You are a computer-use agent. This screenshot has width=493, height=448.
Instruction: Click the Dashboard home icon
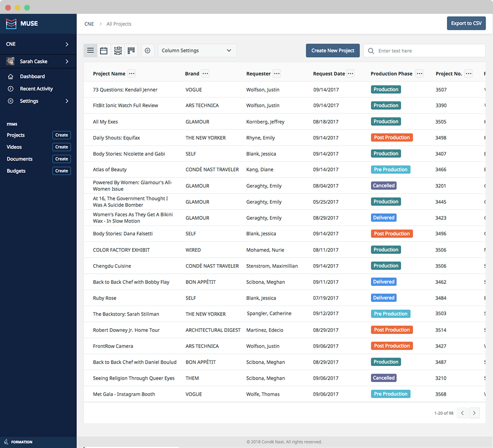11,77
